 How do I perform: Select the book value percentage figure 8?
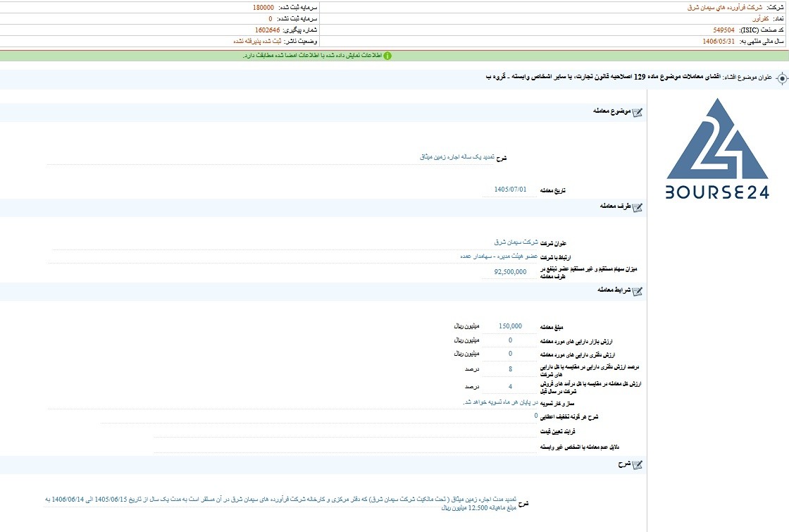[x=510, y=369]
